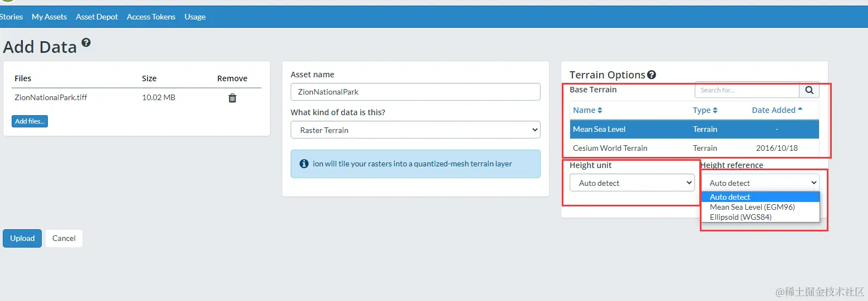Click the quantized-mesh terrain layer notice text
The width and height of the screenshot is (868, 301).
413,164
